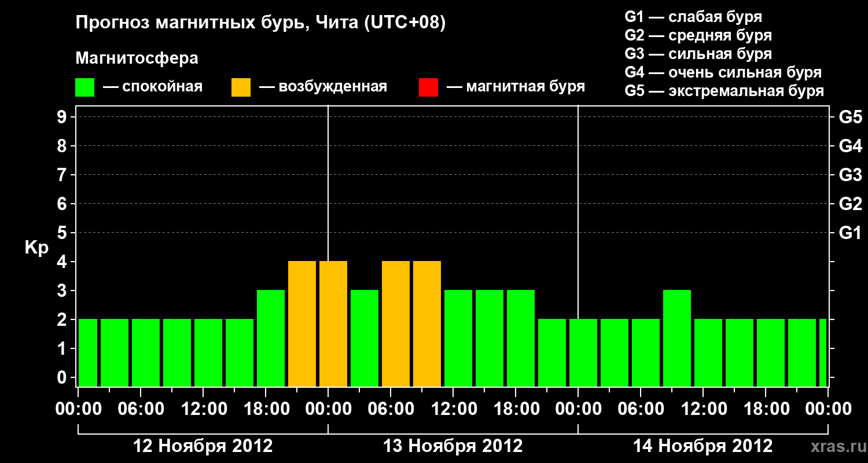Click the 'G3' label on right axis
The image size is (868, 463).
pos(850,175)
